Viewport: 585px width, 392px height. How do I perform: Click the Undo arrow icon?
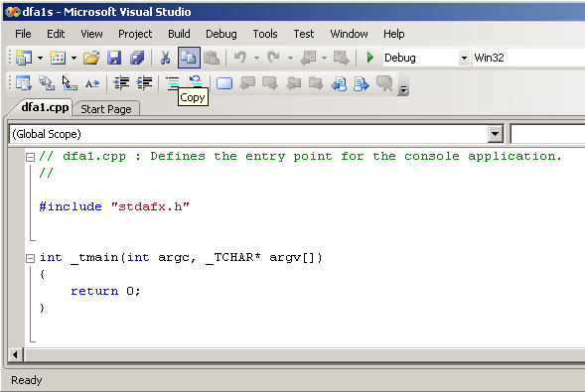pos(240,58)
